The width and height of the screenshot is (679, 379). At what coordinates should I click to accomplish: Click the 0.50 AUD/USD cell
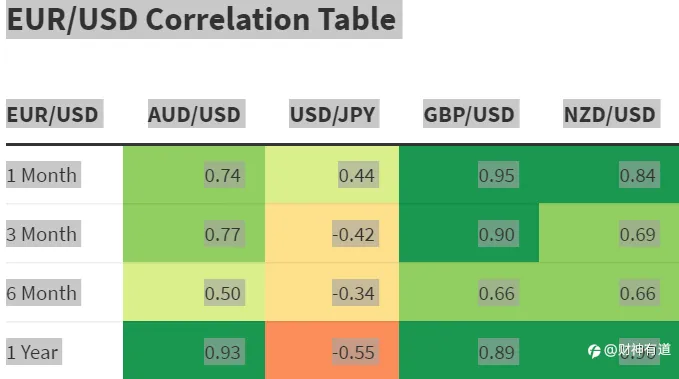194,292
